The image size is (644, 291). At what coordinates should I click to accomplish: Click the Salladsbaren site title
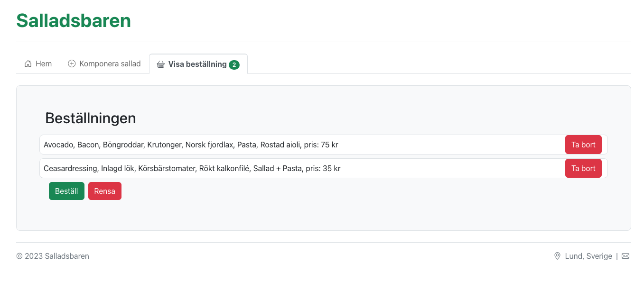click(74, 20)
